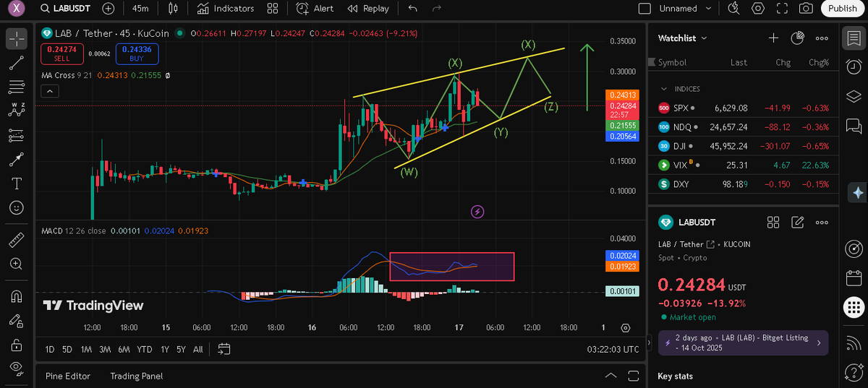Screen dimensions: 868x388
Task: Select DJI in the watchlist
Action: pos(745,146)
